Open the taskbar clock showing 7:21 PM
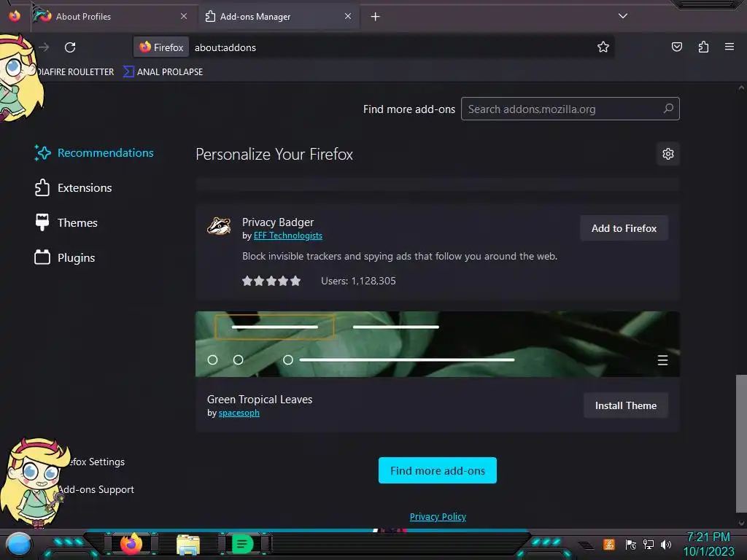The height and width of the screenshot is (560, 747). tap(708, 544)
